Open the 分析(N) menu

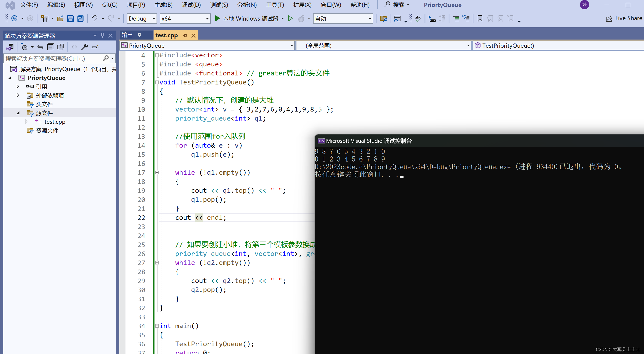[247, 5]
